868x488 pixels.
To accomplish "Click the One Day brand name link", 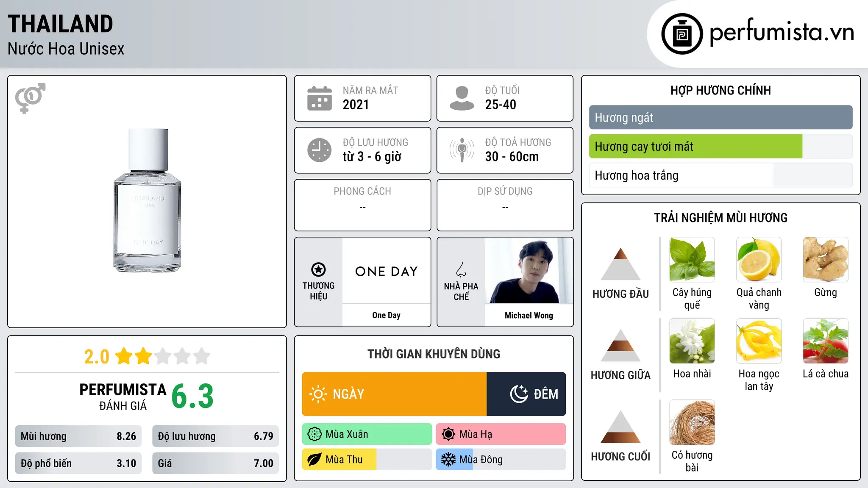I will point(386,315).
